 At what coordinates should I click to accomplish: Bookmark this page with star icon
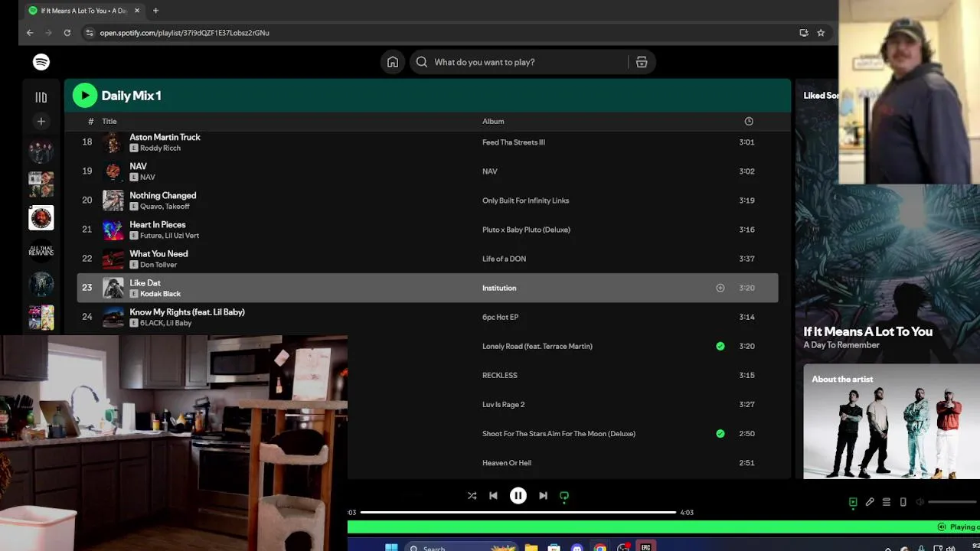pyautogui.click(x=821, y=33)
